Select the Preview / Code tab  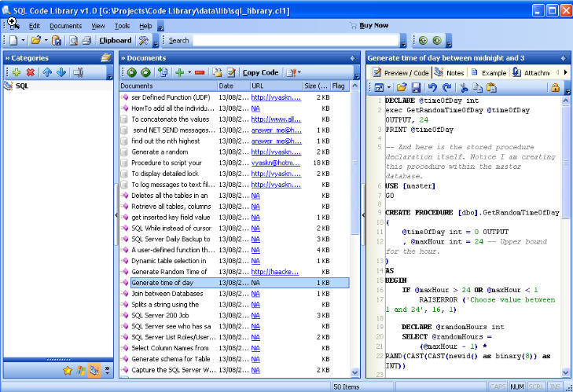tap(401, 73)
